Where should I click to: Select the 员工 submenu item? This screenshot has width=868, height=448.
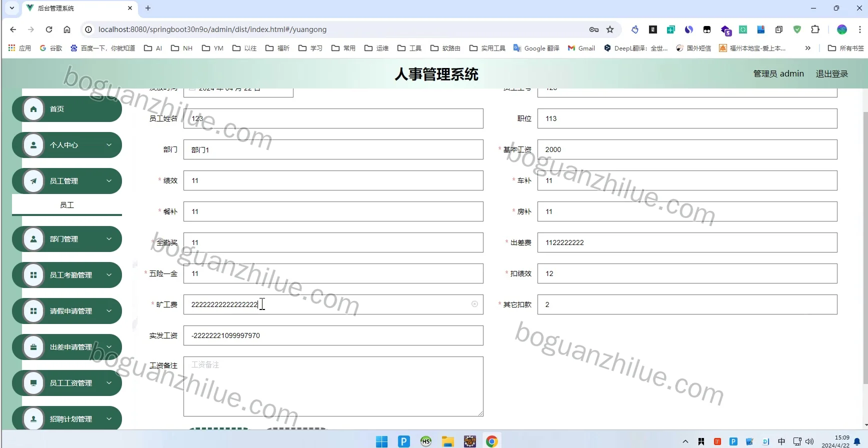click(67, 205)
